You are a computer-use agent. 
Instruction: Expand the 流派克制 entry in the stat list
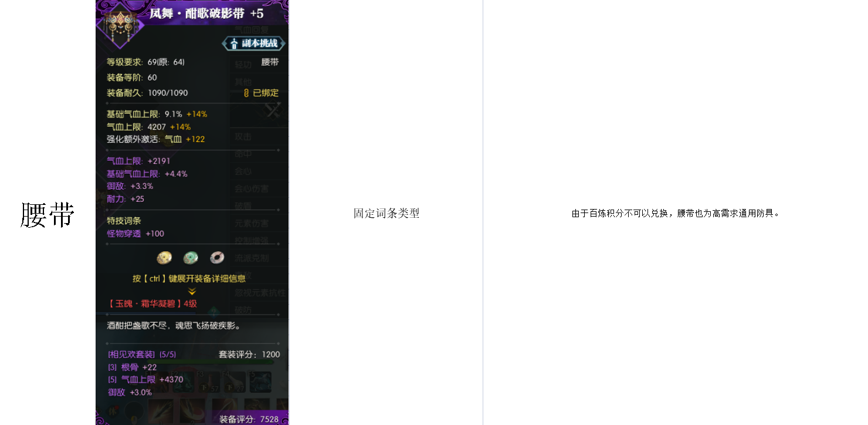[x=252, y=257]
